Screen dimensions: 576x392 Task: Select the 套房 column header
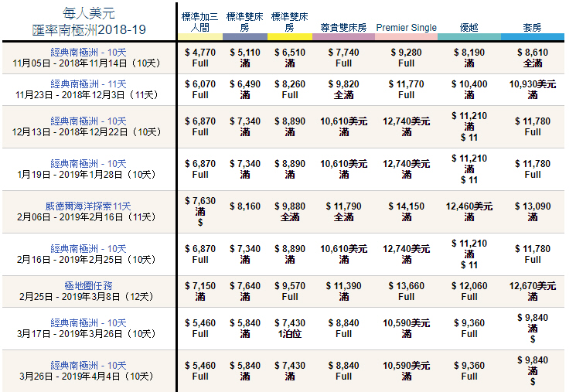point(532,28)
